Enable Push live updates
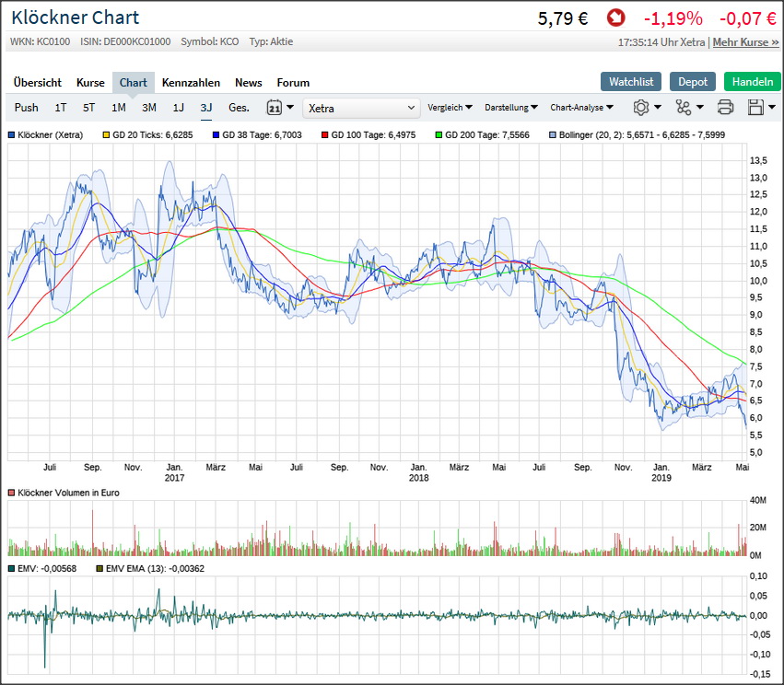The height and width of the screenshot is (685, 784). 26,108
